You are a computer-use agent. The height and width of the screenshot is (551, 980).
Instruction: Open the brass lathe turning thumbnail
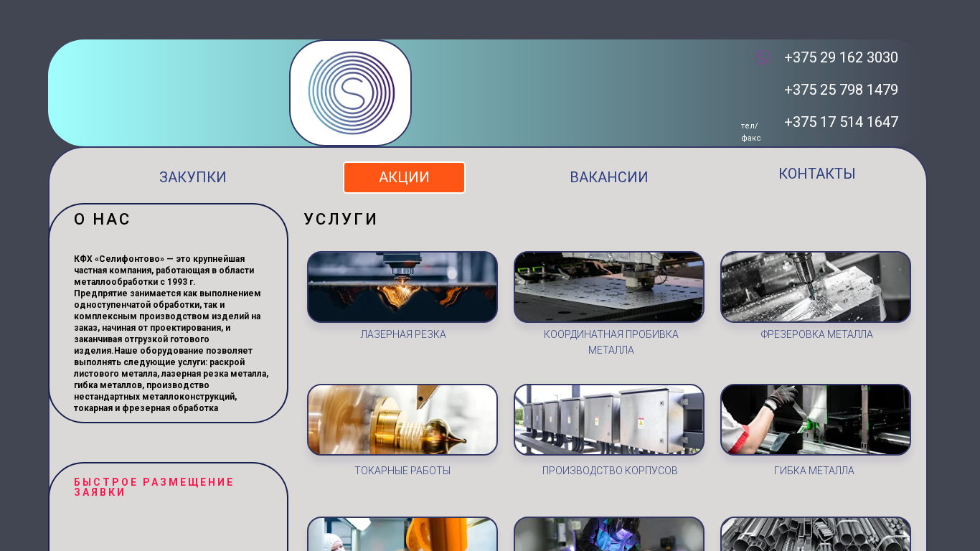pos(402,420)
